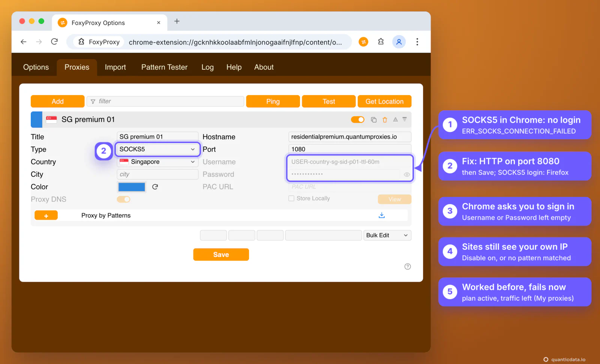
Task: Click the Add proxy button
Action: (58, 101)
